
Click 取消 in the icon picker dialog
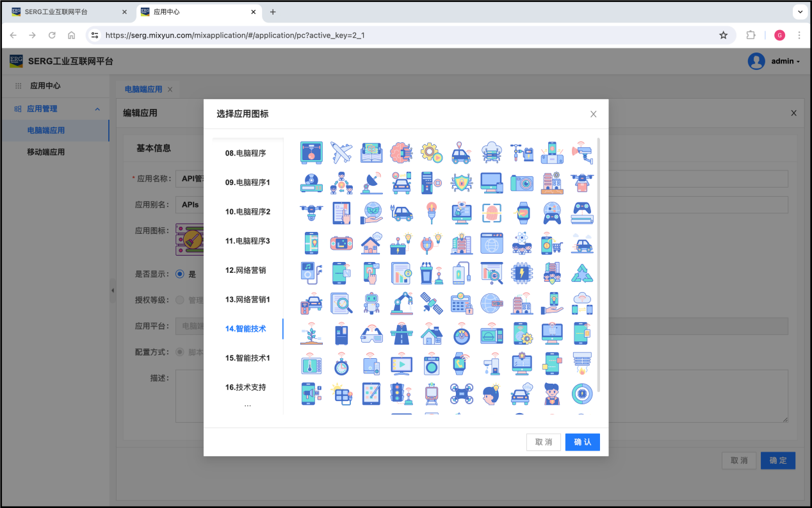[x=543, y=442]
